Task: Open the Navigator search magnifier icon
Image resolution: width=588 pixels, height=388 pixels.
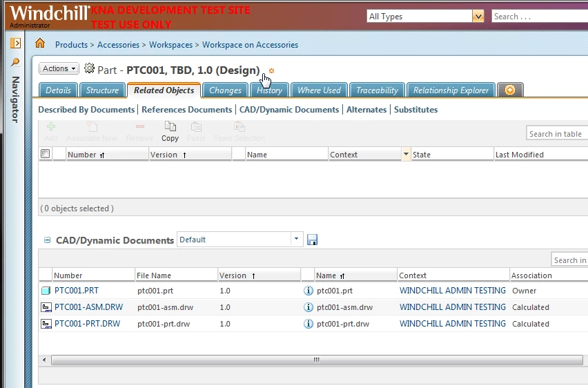Action: (15, 62)
